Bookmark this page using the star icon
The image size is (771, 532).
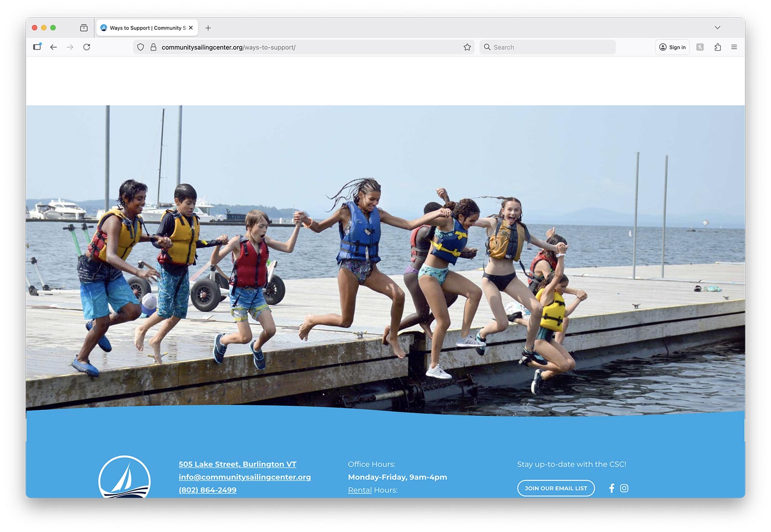[x=466, y=47]
